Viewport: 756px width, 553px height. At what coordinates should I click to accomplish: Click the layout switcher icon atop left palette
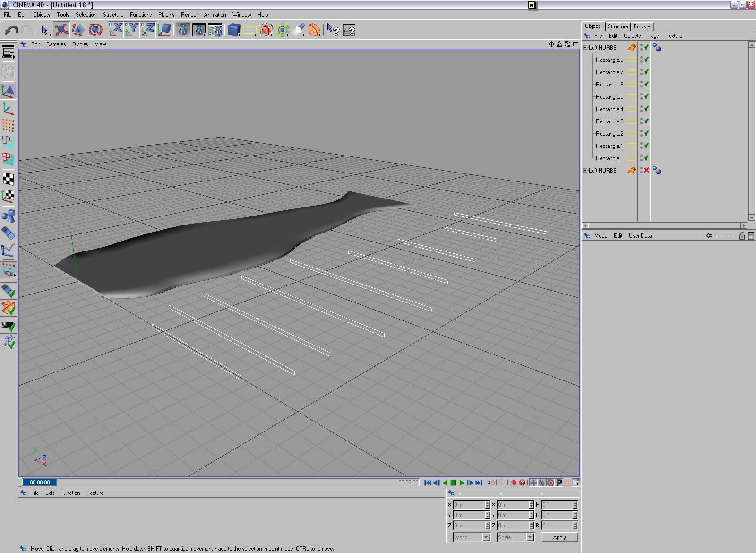[9, 52]
